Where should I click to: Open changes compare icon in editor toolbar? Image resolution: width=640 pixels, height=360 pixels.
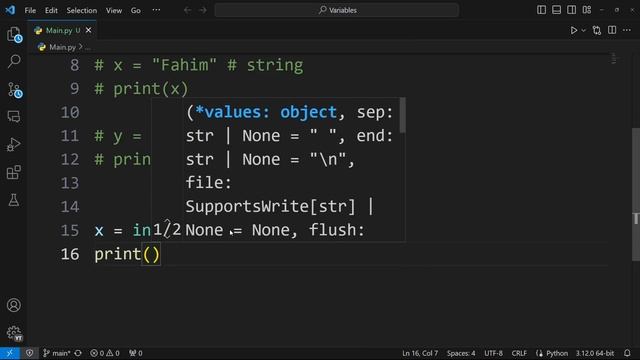(x=597, y=30)
